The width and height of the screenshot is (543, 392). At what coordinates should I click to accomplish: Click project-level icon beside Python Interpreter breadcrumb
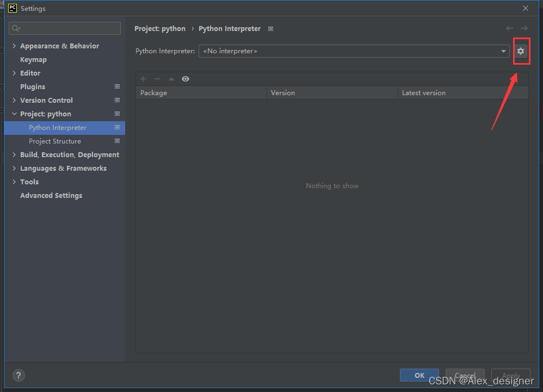tap(270, 29)
